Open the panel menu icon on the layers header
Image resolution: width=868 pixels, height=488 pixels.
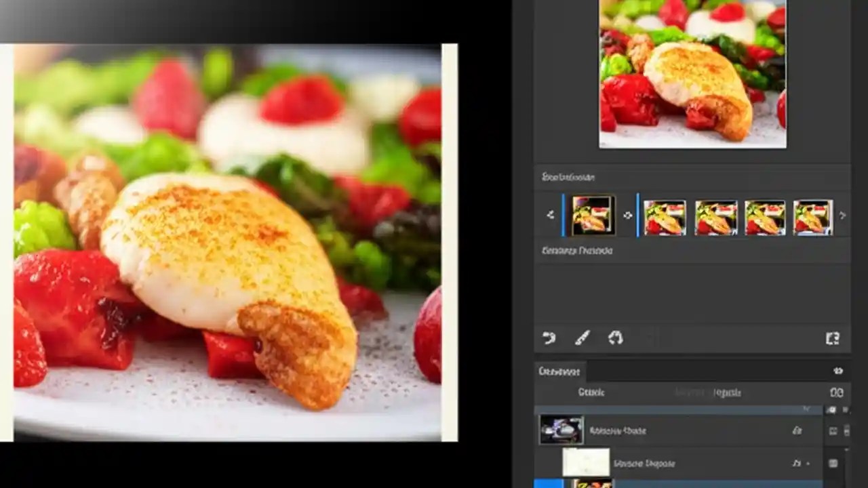click(x=839, y=371)
